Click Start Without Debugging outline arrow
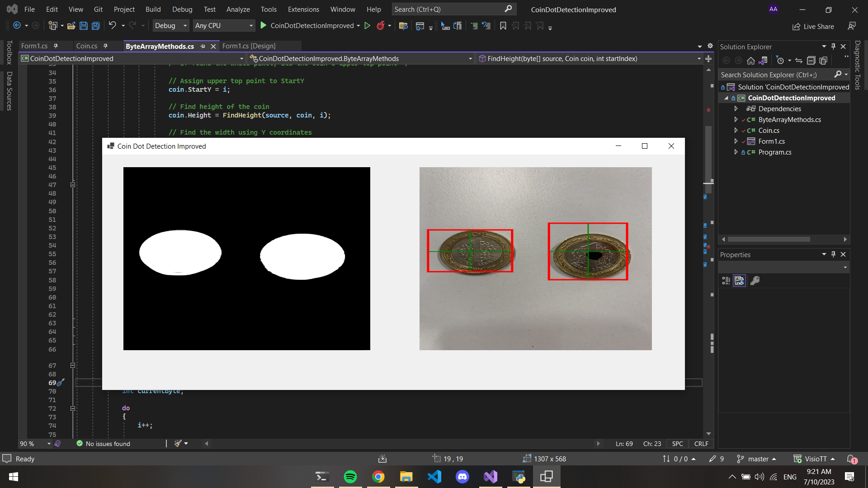The width and height of the screenshot is (868, 488). tap(368, 26)
